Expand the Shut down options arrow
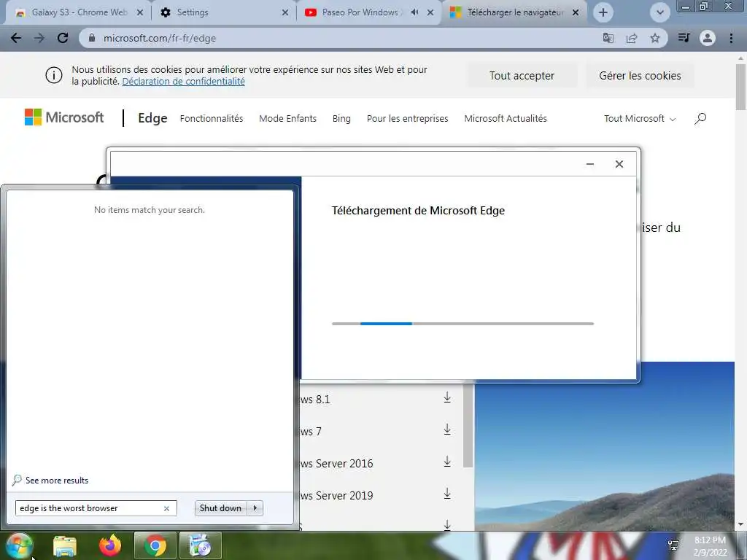Viewport: 747px width, 560px height. (255, 508)
